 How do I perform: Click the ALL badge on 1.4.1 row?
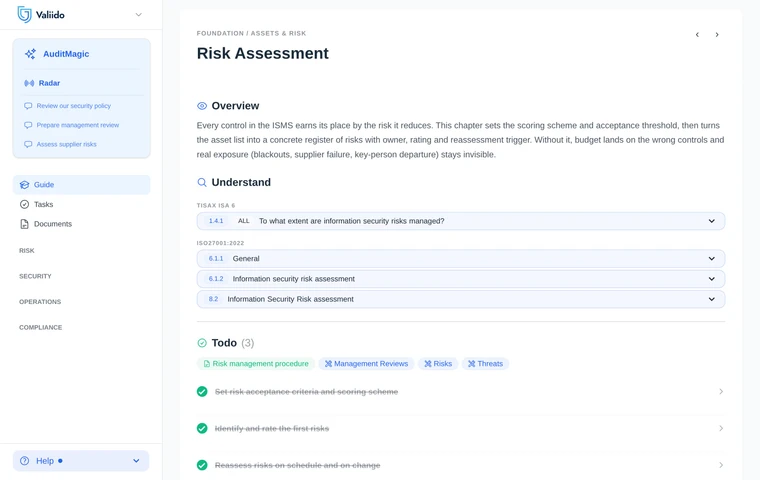[243, 221]
